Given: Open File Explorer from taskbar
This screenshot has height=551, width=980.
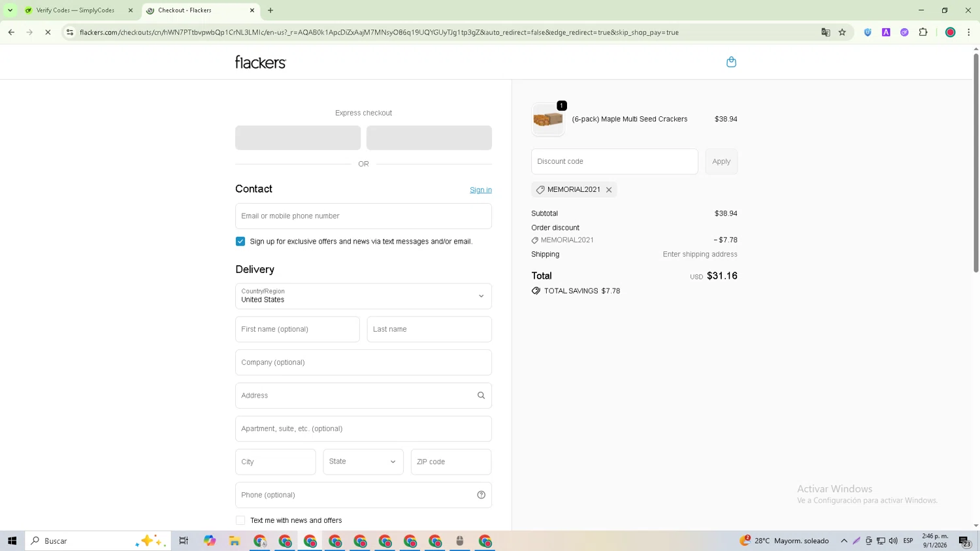Looking at the screenshot, I should tap(235, 541).
